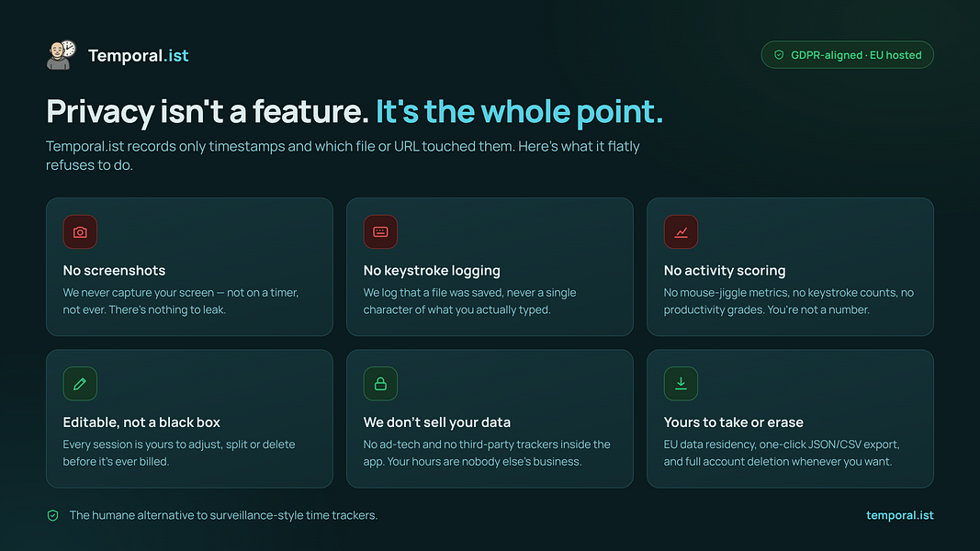
Task: Click the Temporal.ist brand name
Action: pyautogui.click(x=138, y=56)
